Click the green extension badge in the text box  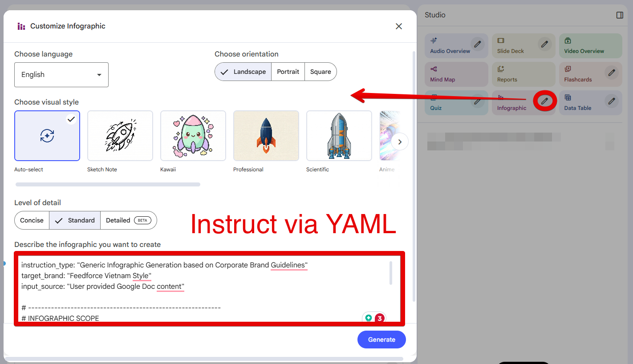coord(369,318)
